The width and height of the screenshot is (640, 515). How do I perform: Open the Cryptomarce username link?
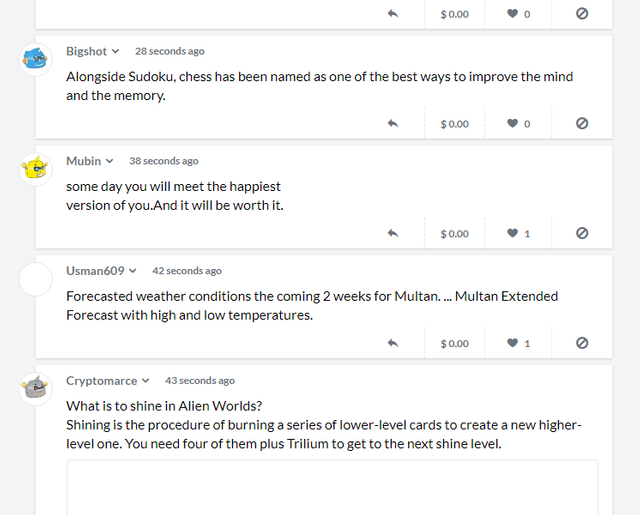point(102,381)
